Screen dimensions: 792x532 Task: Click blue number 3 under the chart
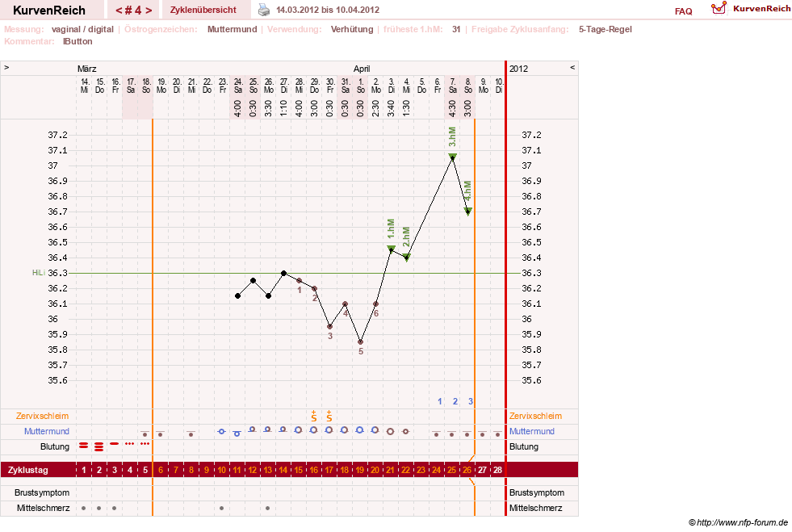coord(470,401)
